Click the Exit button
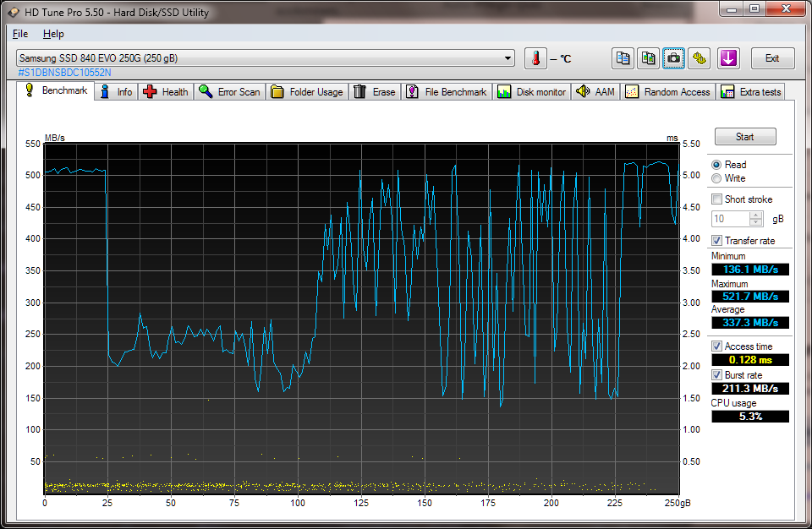Image resolution: width=812 pixels, height=529 pixels. (772, 58)
